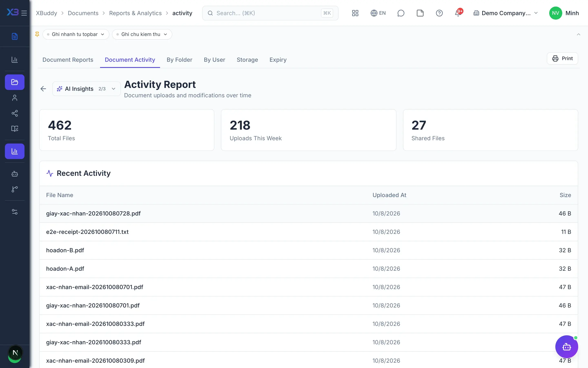Expand the Ghi nhanh tu topbar dropdown

point(76,34)
